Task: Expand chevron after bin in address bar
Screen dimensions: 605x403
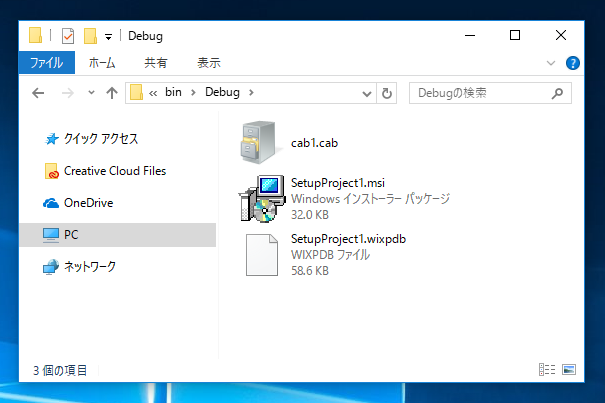Action: (193, 93)
